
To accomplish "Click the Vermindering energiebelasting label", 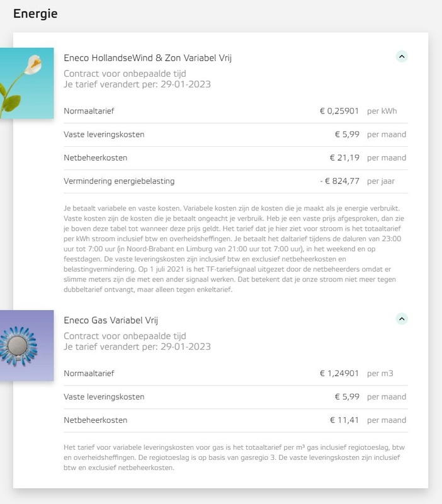I will (x=119, y=181).
